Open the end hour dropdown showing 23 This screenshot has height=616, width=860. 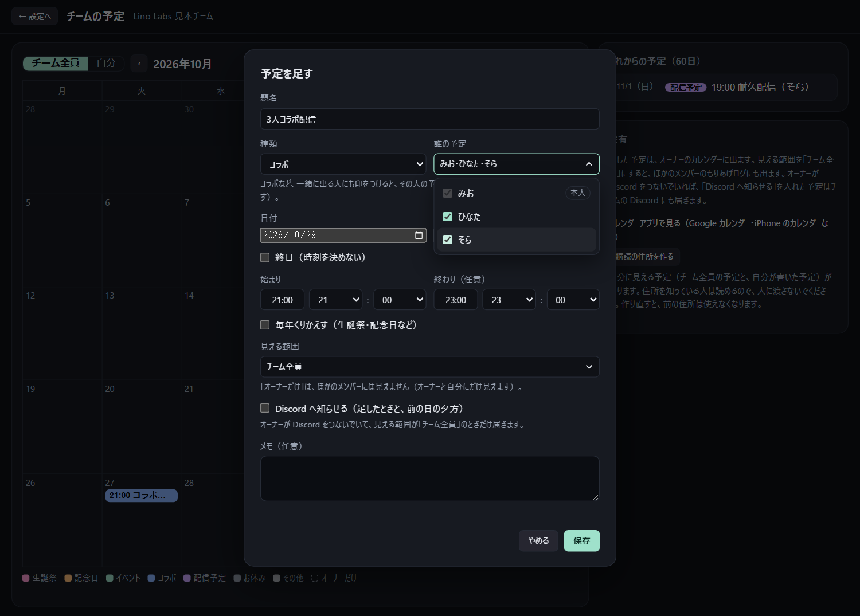(509, 300)
